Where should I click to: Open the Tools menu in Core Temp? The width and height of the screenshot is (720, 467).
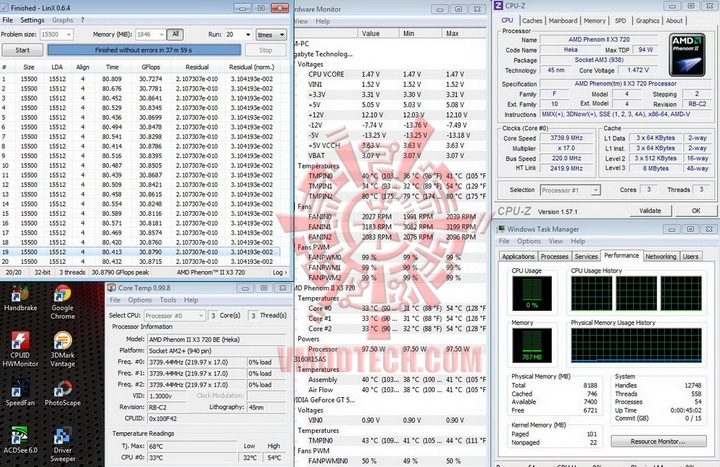point(168,300)
